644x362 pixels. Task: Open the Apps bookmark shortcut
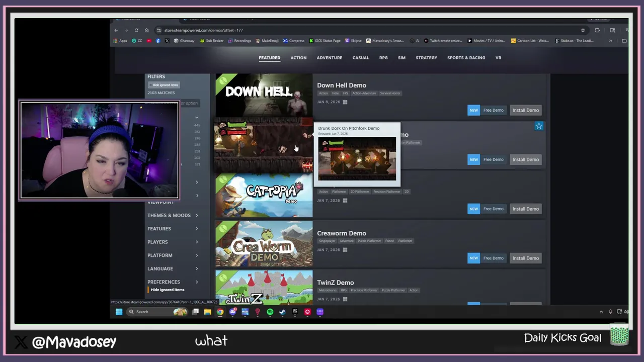pos(120,41)
